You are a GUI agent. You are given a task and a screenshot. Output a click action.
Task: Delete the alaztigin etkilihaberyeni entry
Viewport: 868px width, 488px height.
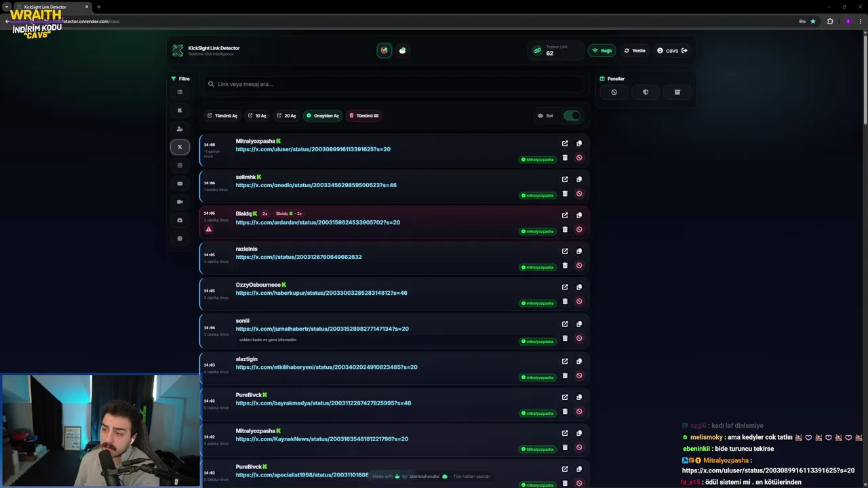pos(565,375)
